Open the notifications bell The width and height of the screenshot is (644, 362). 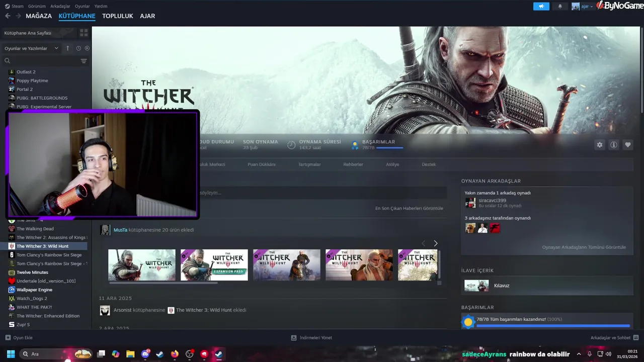560,7
